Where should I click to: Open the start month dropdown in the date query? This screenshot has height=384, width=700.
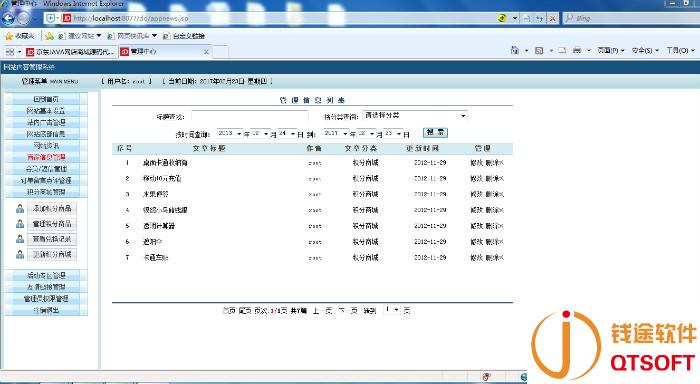coord(260,134)
